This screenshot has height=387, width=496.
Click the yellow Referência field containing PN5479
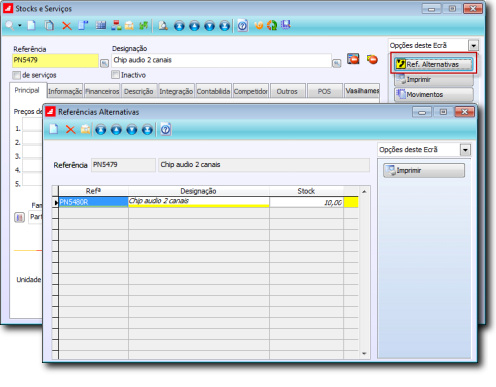point(55,60)
